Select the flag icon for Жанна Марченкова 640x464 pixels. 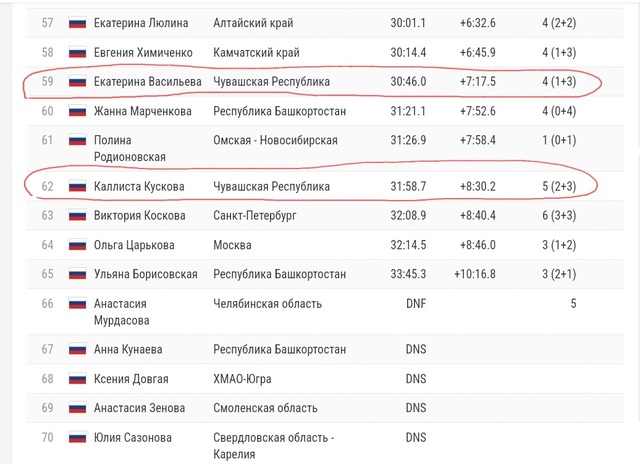77,111
